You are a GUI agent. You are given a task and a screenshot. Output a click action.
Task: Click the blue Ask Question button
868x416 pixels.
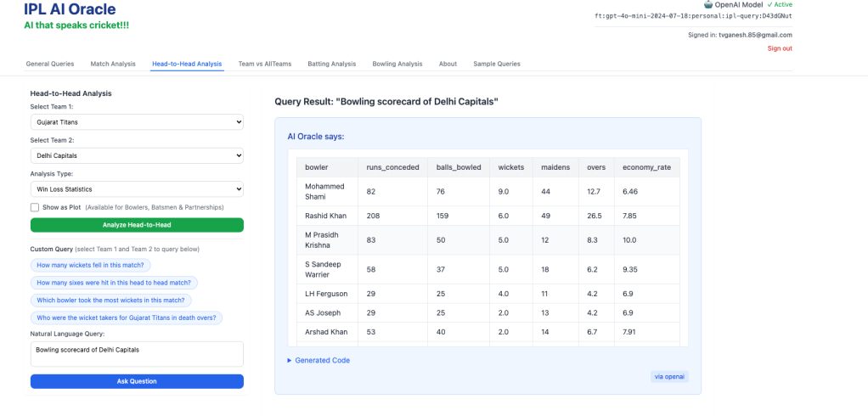click(x=137, y=381)
